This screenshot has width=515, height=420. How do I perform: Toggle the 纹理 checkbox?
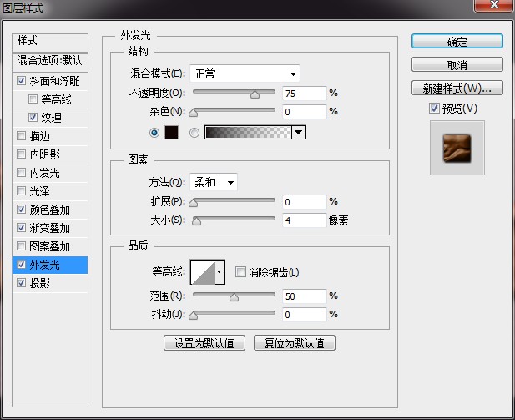[33, 118]
